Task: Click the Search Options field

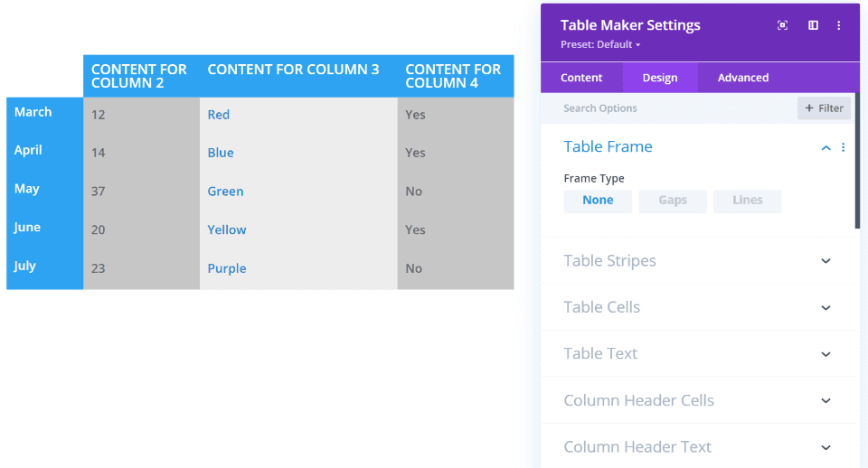Action: point(669,108)
